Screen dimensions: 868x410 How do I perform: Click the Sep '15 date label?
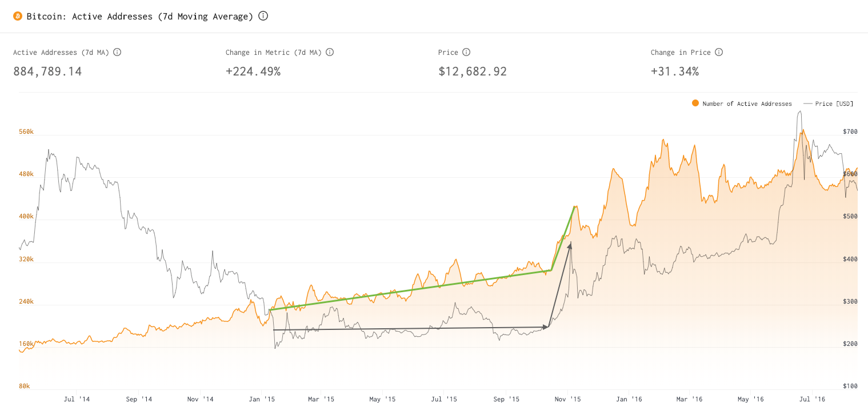click(x=506, y=399)
